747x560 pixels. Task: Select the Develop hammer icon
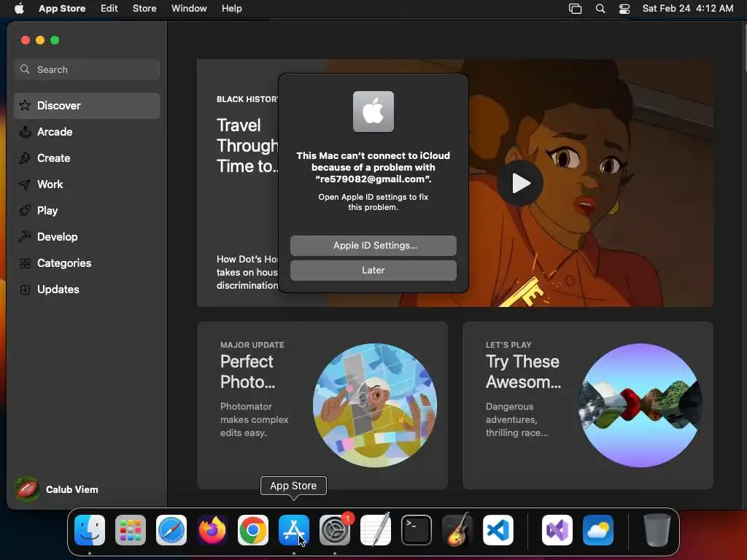pos(25,237)
